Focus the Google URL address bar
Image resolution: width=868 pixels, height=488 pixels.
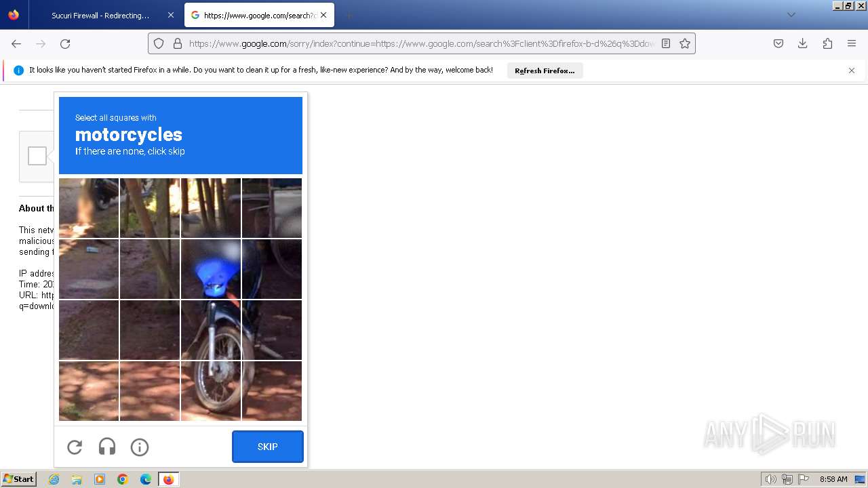coord(421,43)
